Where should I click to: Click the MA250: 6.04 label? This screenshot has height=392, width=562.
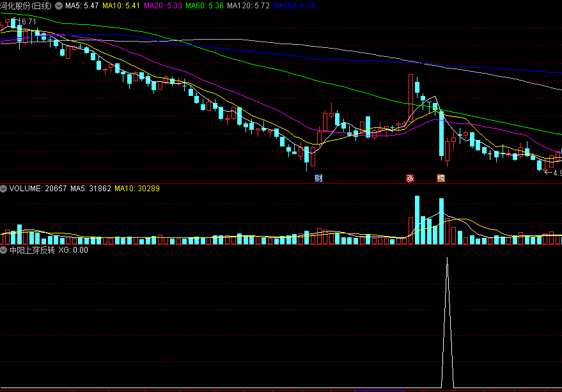(294, 6)
